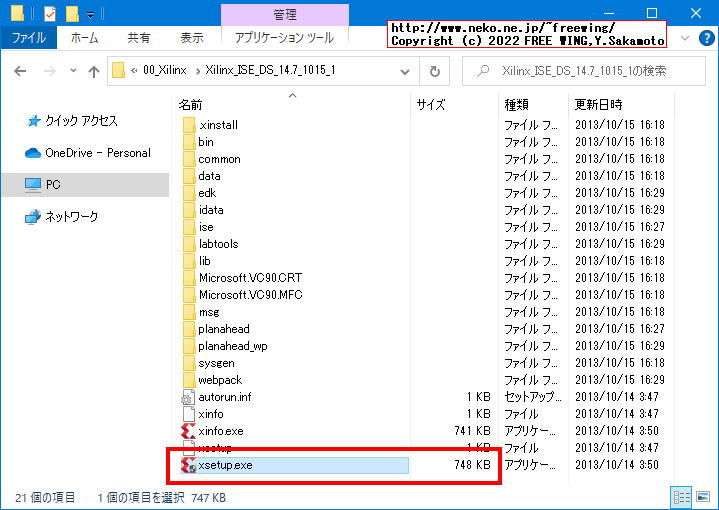Refresh the current folder view
Screen dimensions: 719x510
(x=434, y=71)
